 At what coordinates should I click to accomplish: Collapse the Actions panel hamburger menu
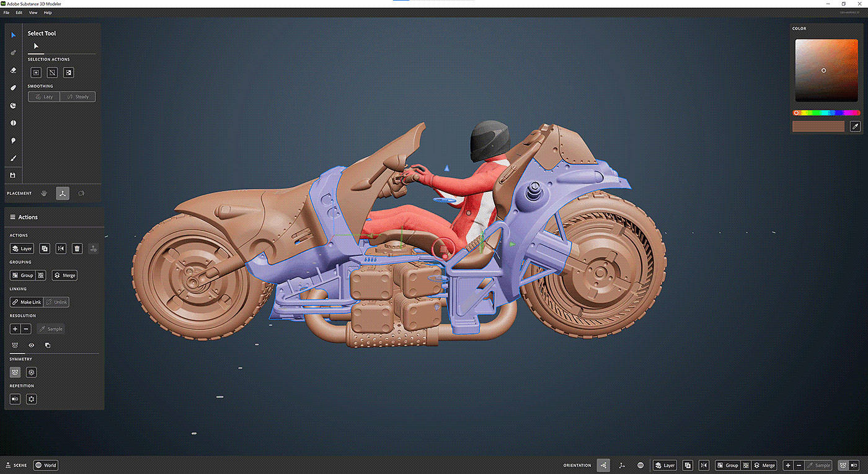click(x=12, y=217)
